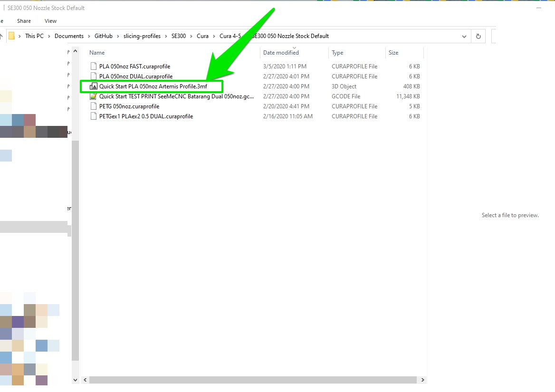Open the View ribbon tab

tap(50, 21)
